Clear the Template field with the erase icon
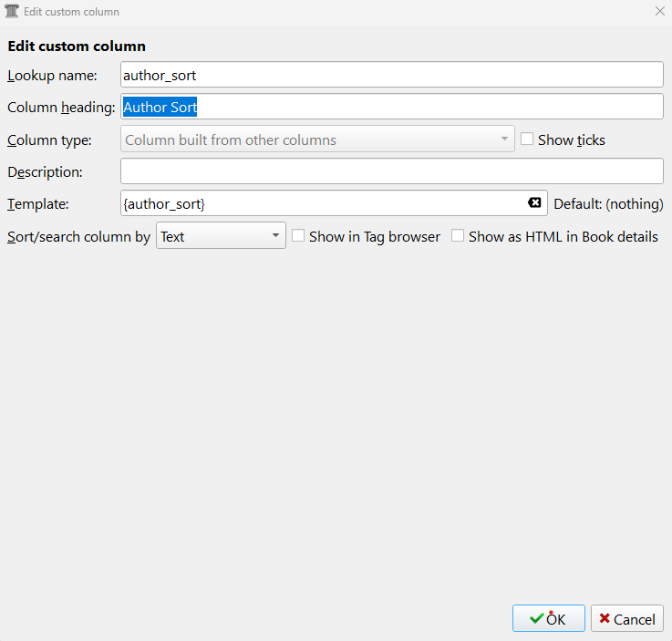 [534, 202]
